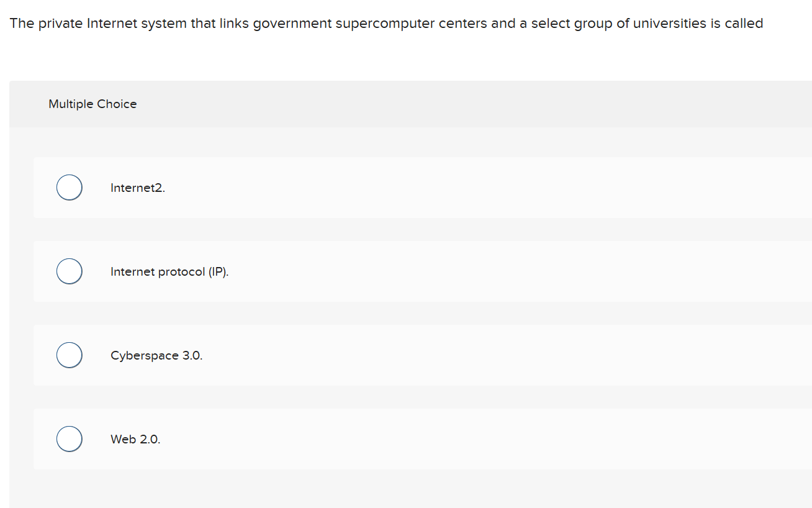The width and height of the screenshot is (812, 508).
Task: Select the radio button for Internet protocol (IP)
Action: click(x=69, y=271)
